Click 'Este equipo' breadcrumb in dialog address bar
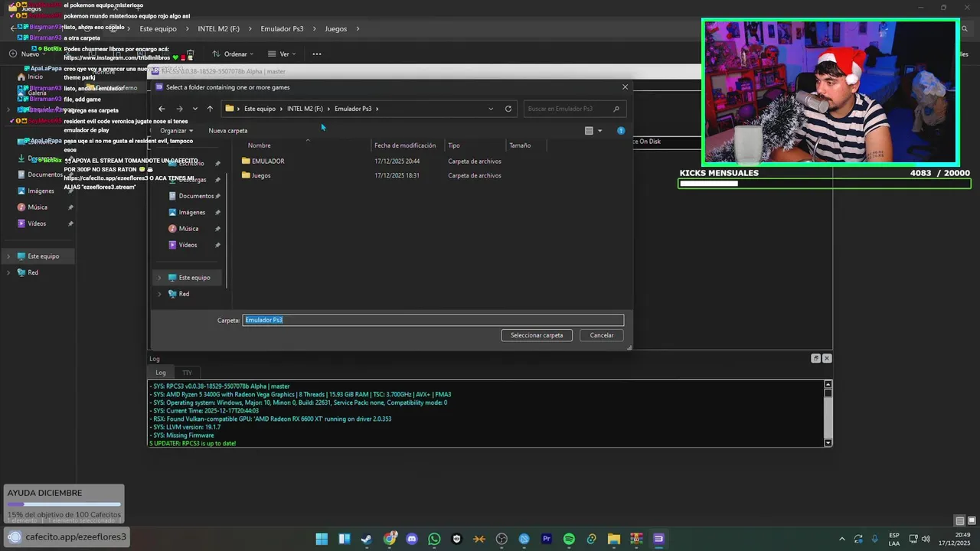This screenshot has height=551, width=980. 260,109
